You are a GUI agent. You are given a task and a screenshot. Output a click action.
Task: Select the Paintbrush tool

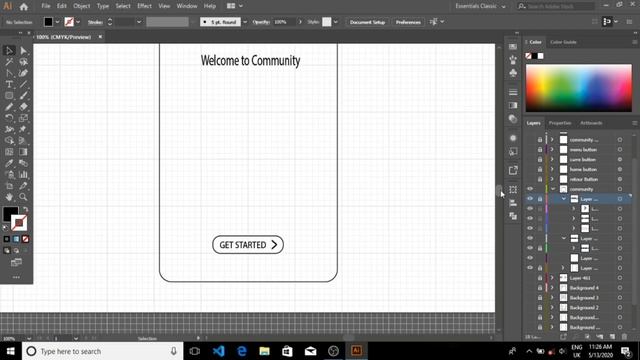pyautogui.click(x=23, y=96)
